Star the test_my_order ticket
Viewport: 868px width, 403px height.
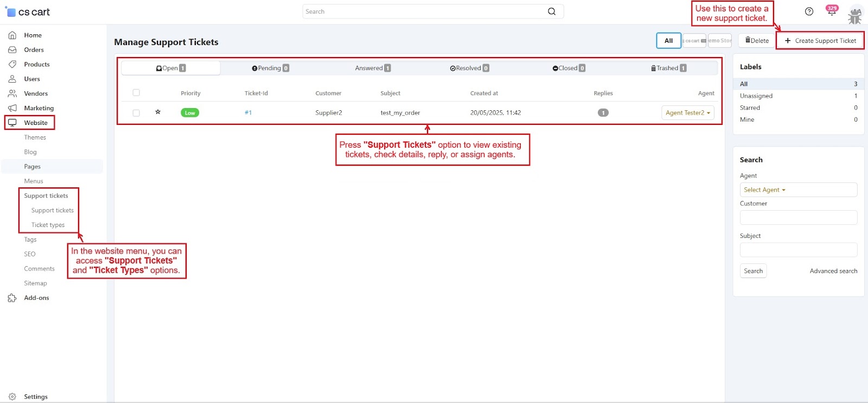(158, 112)
